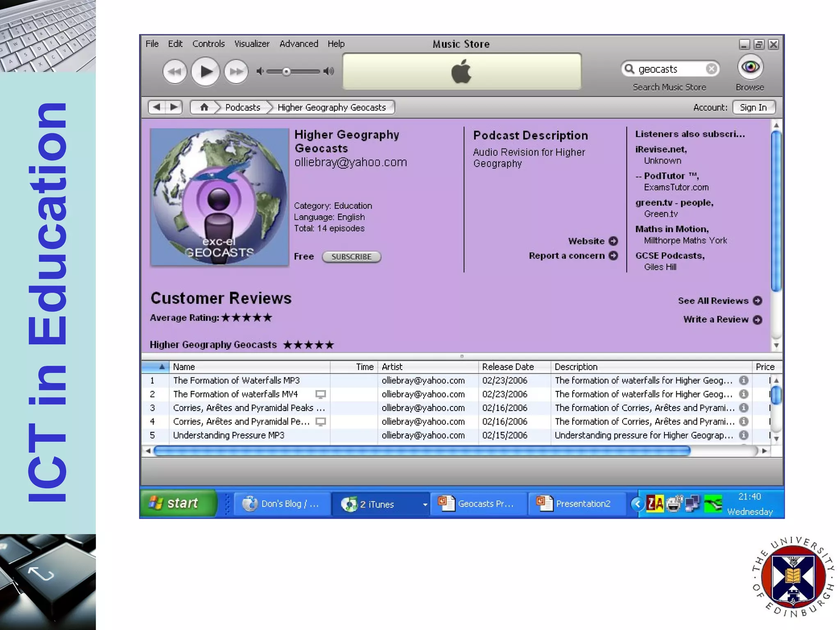Click the Sign In account button
The image size is (840, 630).
(753, 107)
